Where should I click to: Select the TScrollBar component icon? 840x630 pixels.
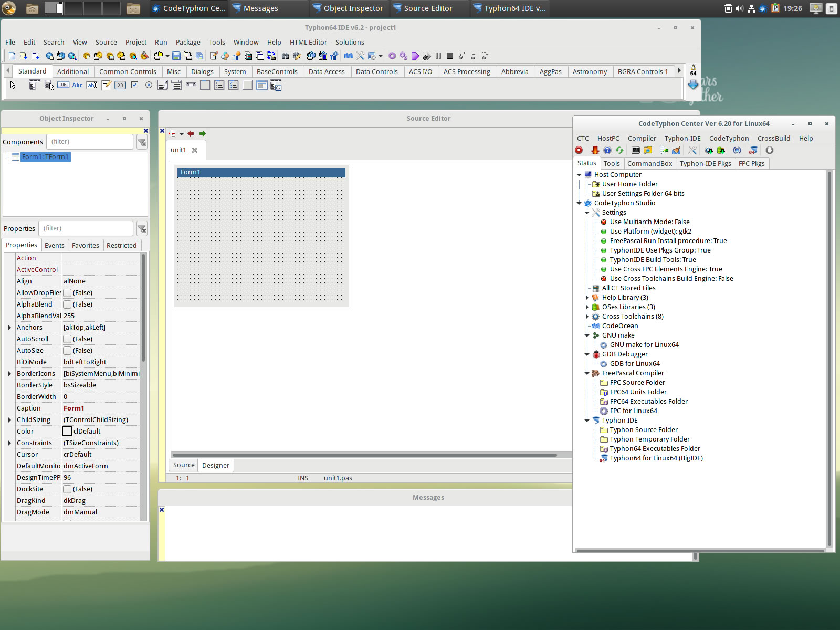tap(191, 85)
